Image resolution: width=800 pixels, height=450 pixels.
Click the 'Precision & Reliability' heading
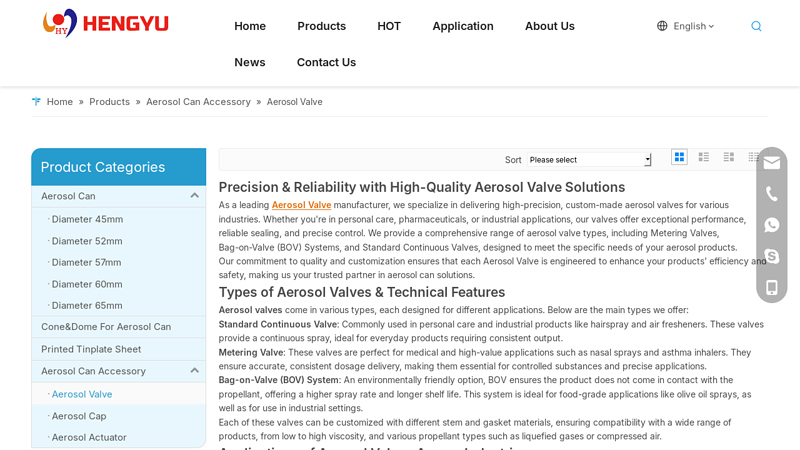422,187
